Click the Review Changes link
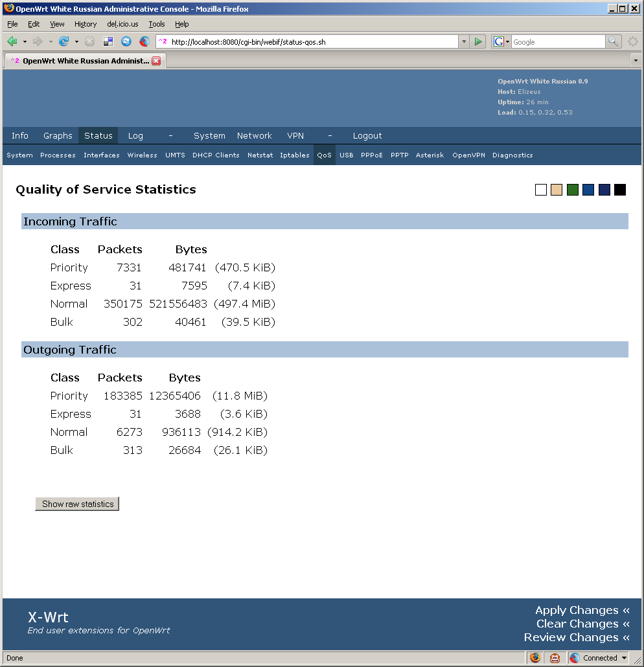 click(x=577, y=637)
